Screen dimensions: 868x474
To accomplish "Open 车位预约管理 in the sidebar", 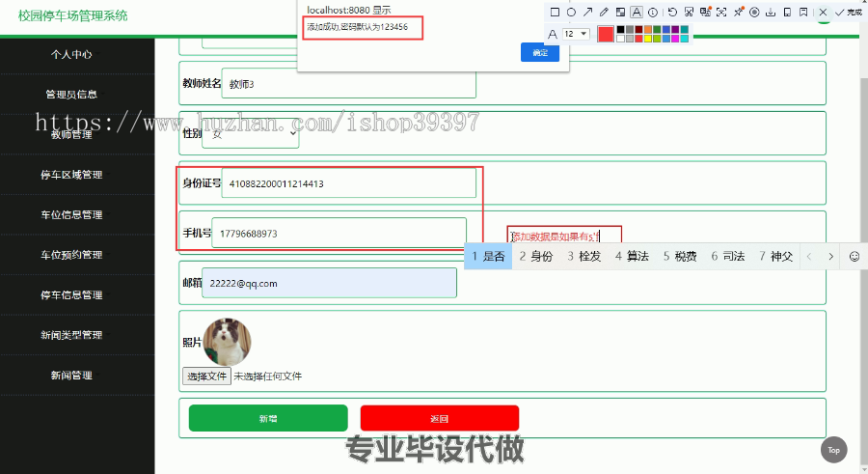I will click(x=71, y=255).
